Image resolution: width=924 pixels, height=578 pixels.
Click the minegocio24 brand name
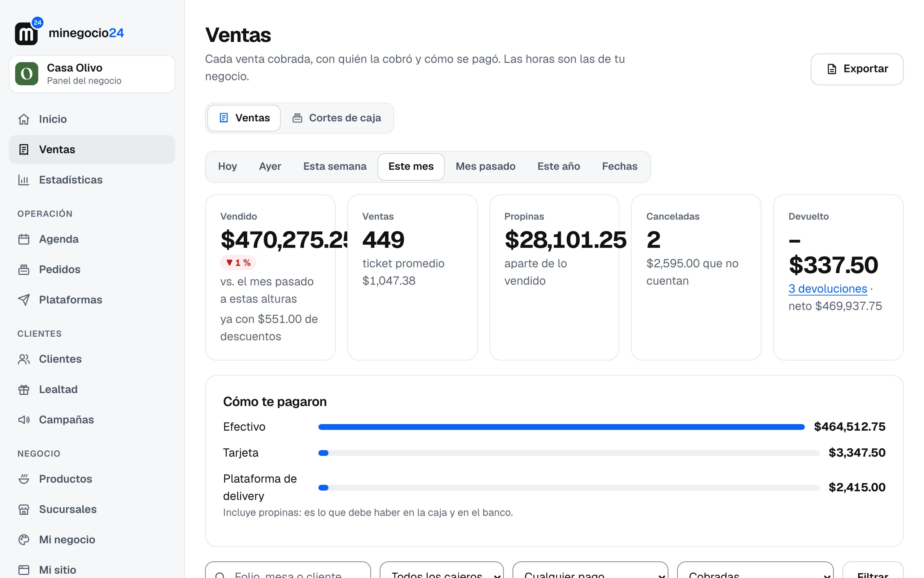[x=86, y=33]
